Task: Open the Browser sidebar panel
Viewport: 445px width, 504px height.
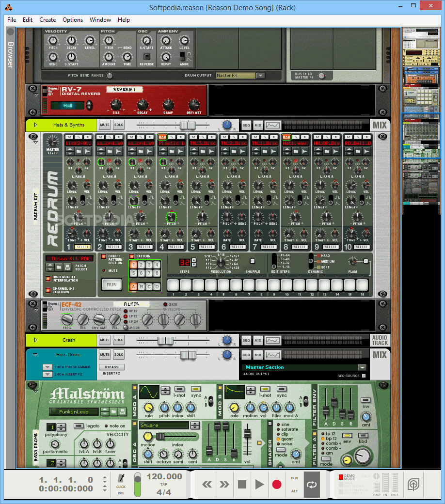Action: click(x=10, y=55)
